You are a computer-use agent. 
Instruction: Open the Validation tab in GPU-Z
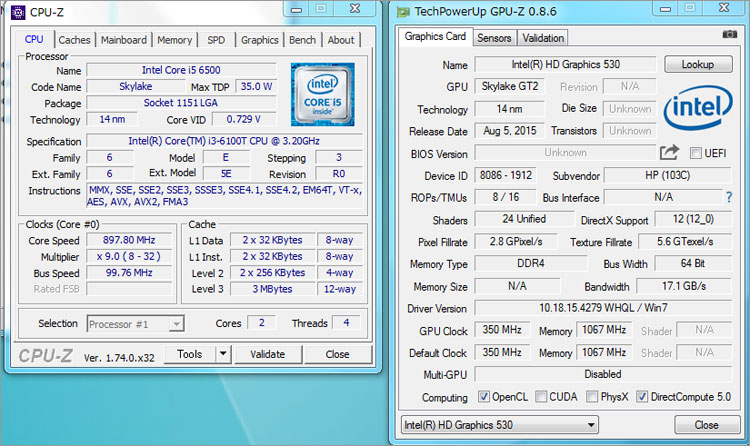tap(543, 38)
